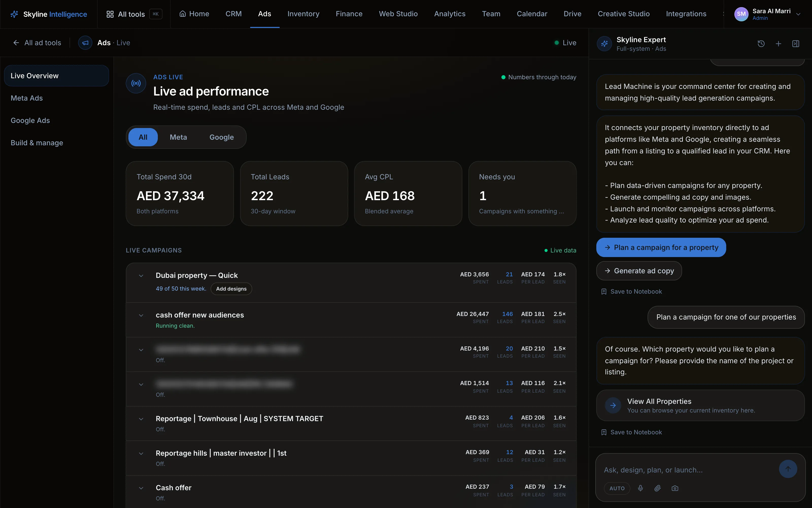This screenshot has width=812, height=508.
Task: Toggle the AUTO mode chip
Action: [x=617, y=488]
